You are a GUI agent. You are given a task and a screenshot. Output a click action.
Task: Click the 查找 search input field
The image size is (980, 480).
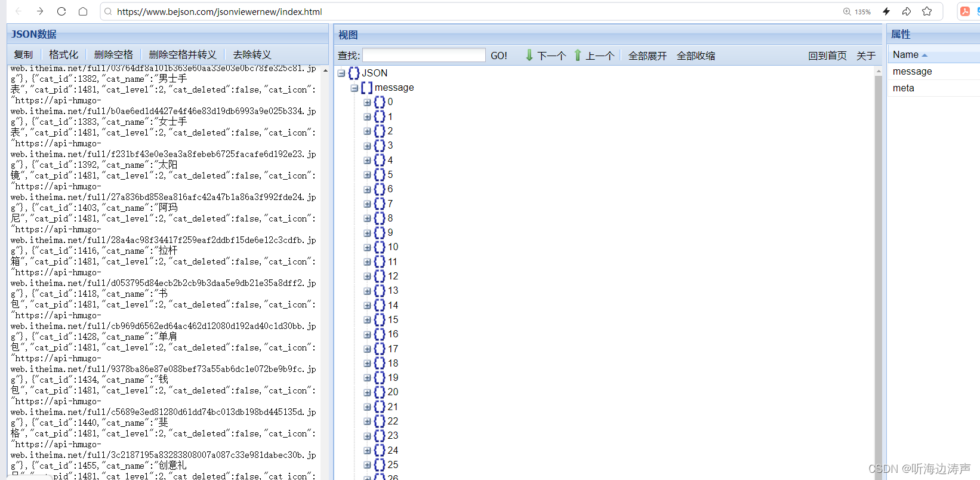[x=424, y=55]
